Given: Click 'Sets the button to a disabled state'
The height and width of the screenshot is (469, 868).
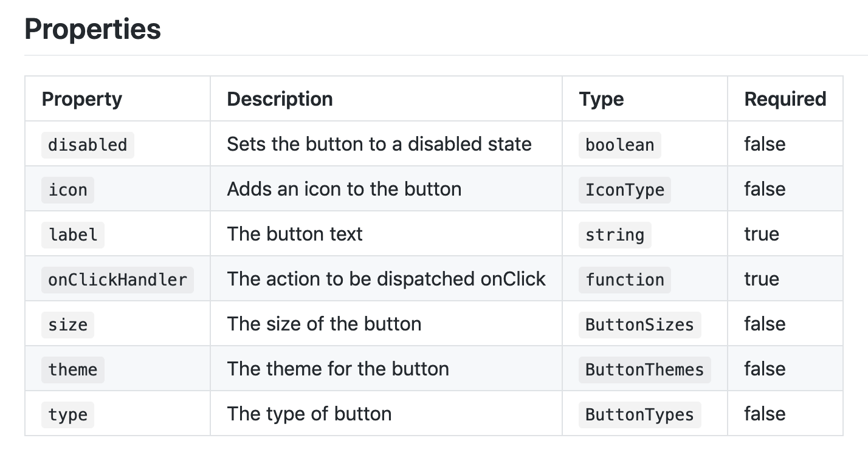Looking at the screenshot, I should pyautogui.click(x=379, y=144).
